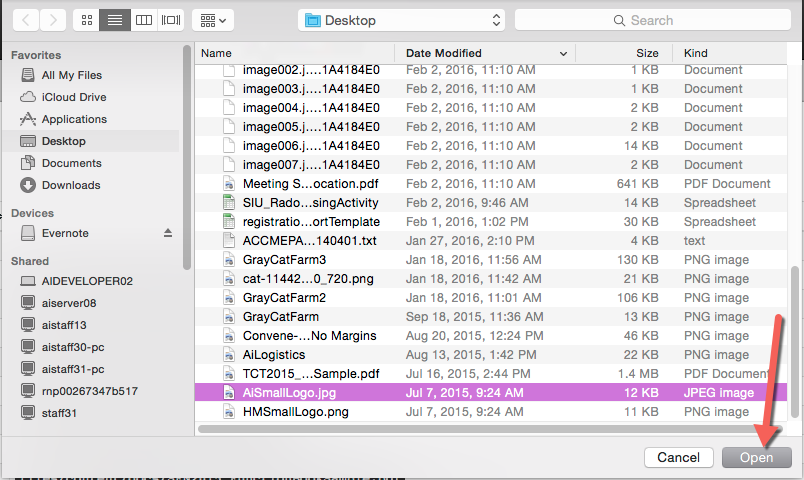Viewport: 804px width, 480px height.
Task: Click the Open button
Action: coord(757,457)
